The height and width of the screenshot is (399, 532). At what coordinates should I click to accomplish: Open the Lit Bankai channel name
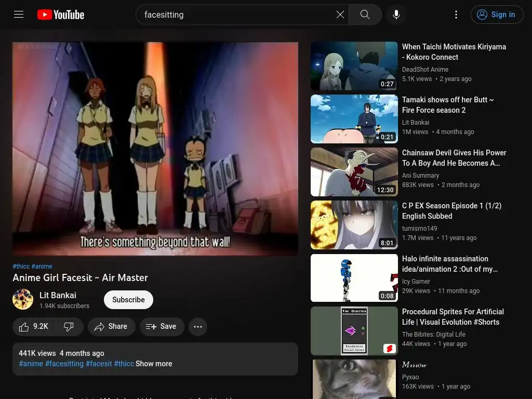(58, 295)
